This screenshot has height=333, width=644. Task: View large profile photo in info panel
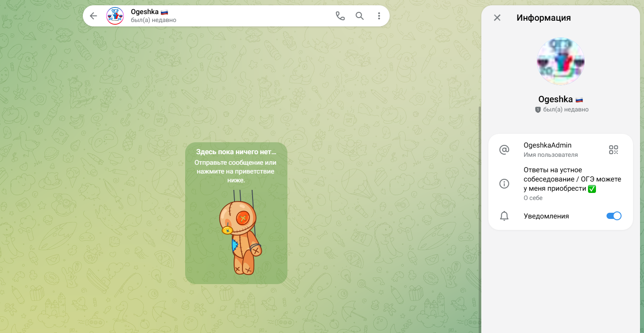coord(561,61)
